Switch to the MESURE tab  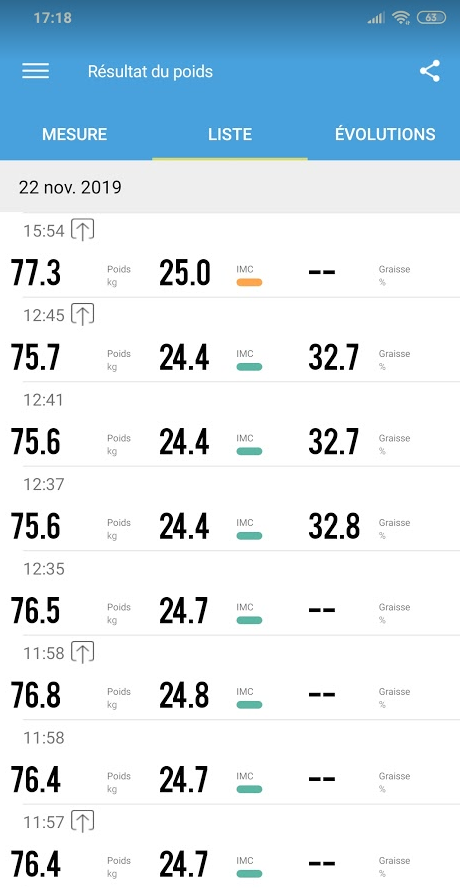(x=75, y=134)
